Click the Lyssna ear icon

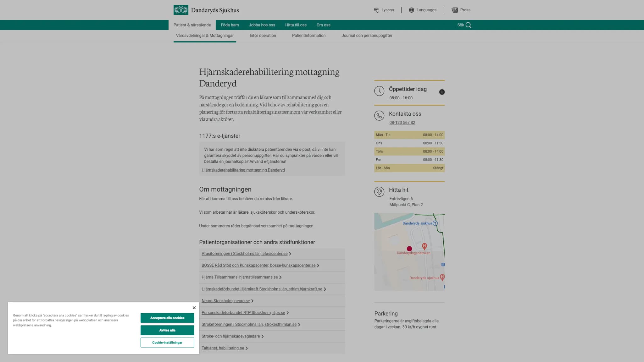tap(376, 10)
